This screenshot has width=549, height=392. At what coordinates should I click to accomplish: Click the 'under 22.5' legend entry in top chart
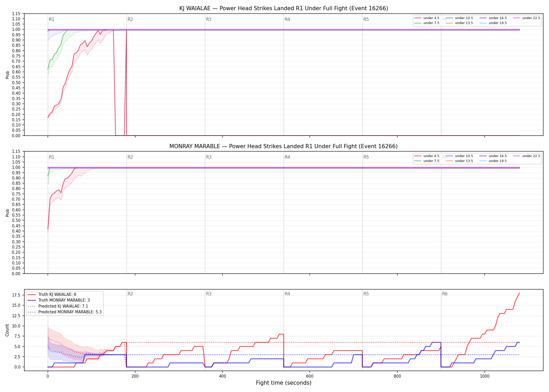527,18
